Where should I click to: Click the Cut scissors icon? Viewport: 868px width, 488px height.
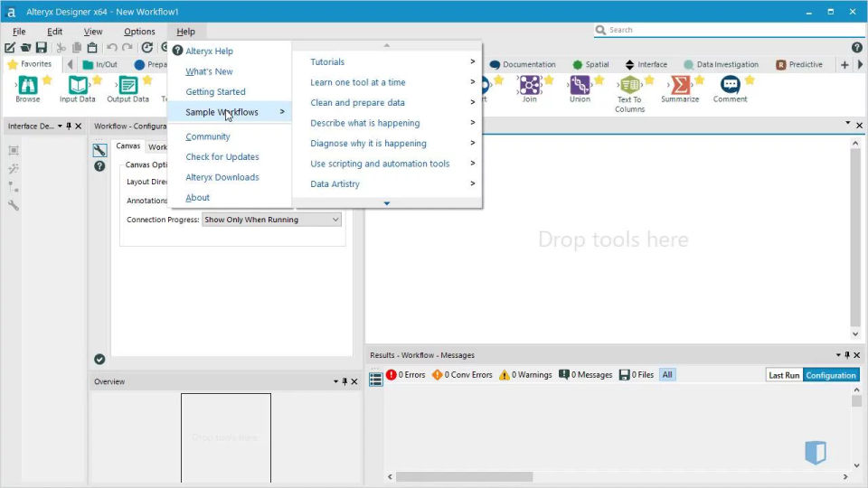[61, 48]
